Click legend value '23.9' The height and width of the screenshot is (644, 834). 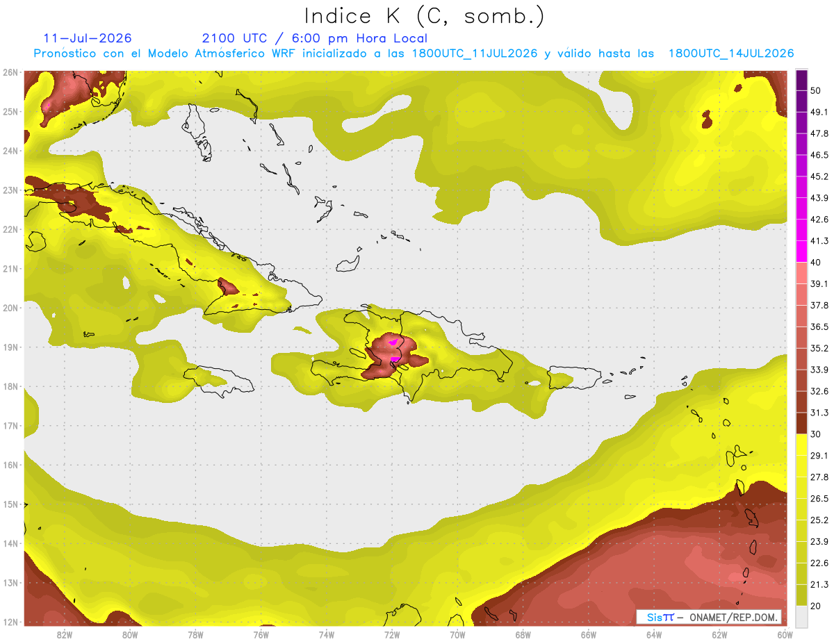819,542
